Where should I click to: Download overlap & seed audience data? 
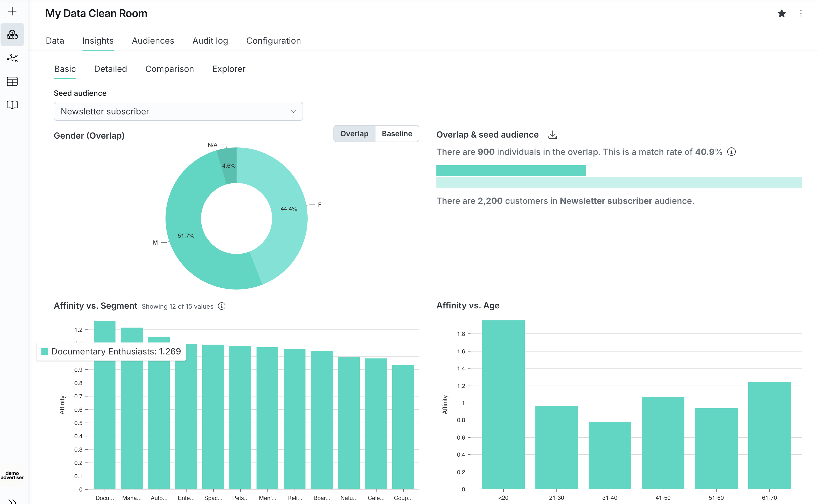pyautogui.click(x=552, y=135)
